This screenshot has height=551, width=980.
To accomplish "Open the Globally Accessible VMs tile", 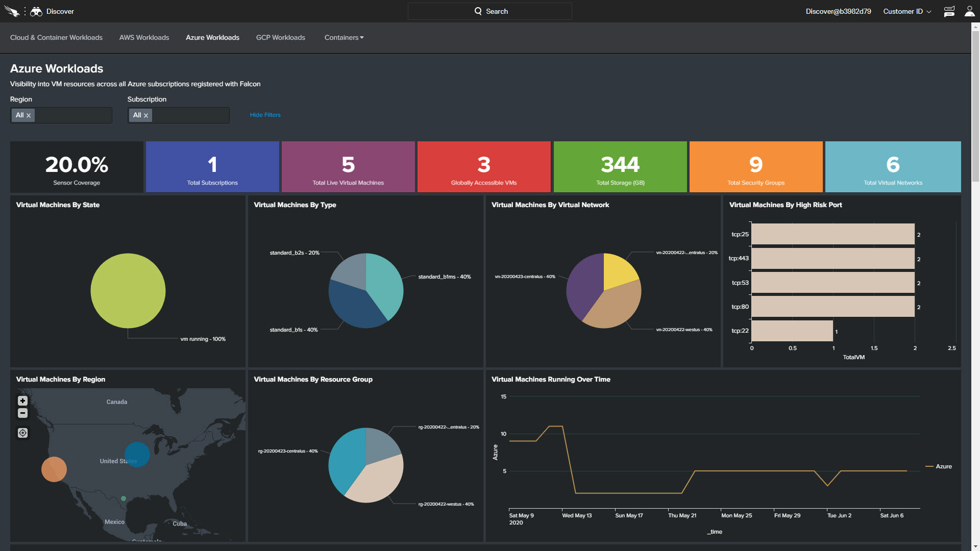I will (x=484, y=167).
